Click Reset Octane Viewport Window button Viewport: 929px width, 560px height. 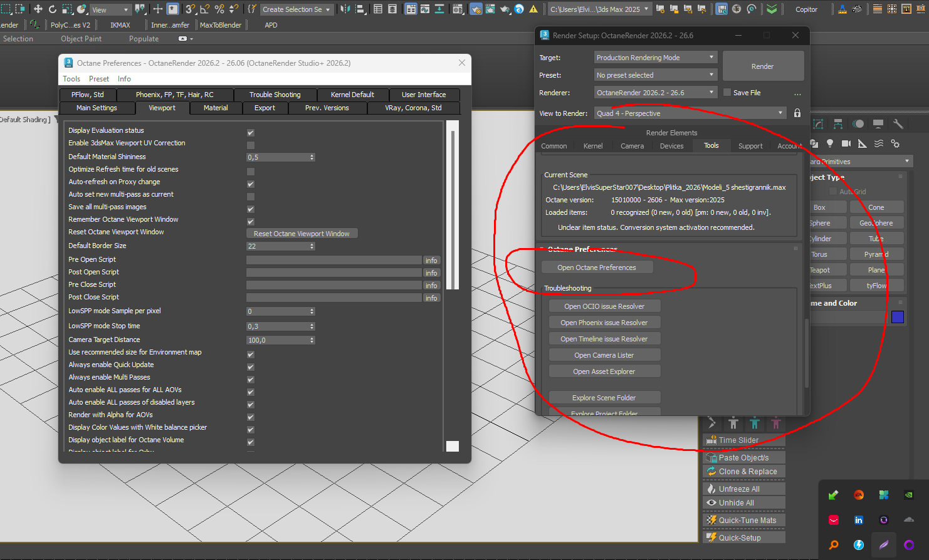click(302, 234)
